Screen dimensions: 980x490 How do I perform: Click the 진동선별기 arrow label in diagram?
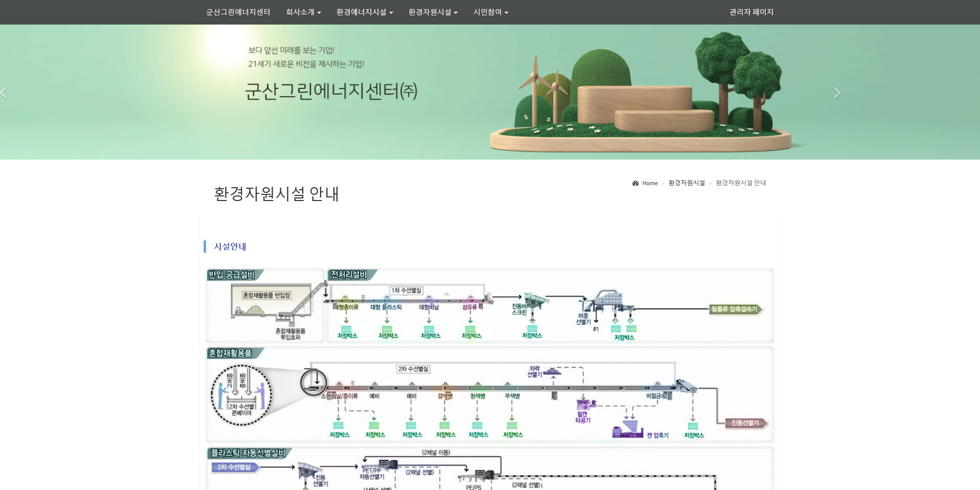[746, 423]
